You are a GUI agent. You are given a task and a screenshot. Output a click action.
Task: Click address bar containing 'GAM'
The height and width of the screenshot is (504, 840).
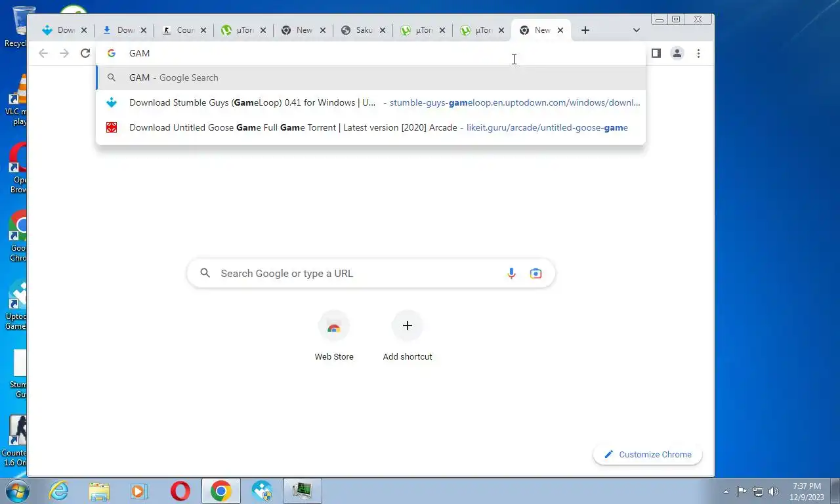[x=371, y=53]
